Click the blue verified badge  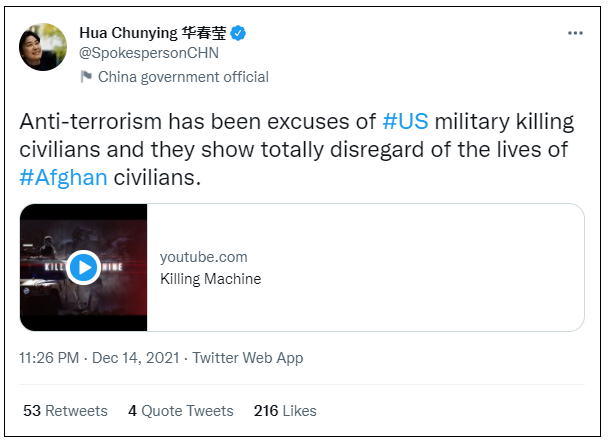239,33
